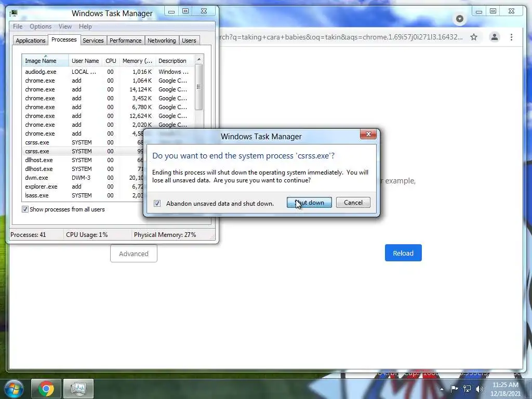The width and height of the screenshot is (532, 399).
Task: Bookmark page with Chrome star icon
Action: 474,37
